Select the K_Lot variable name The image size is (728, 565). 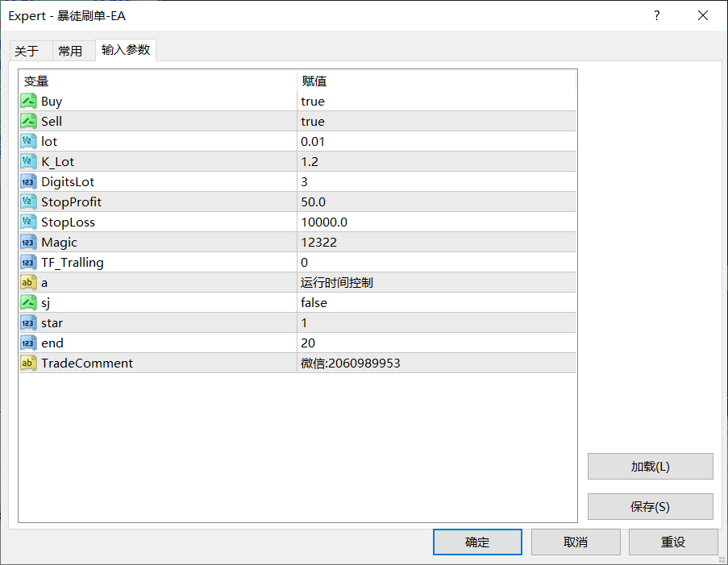tap(57, 162)
